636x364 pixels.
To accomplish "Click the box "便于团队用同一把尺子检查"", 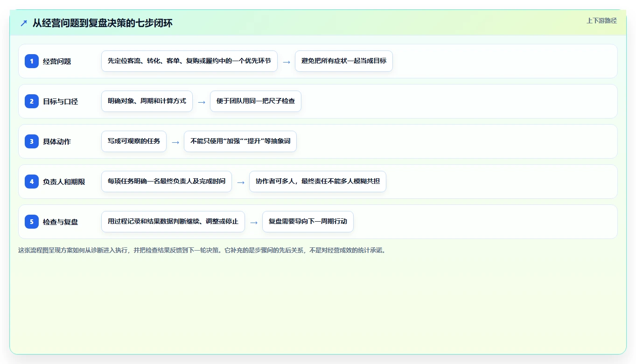I will 256,101.
